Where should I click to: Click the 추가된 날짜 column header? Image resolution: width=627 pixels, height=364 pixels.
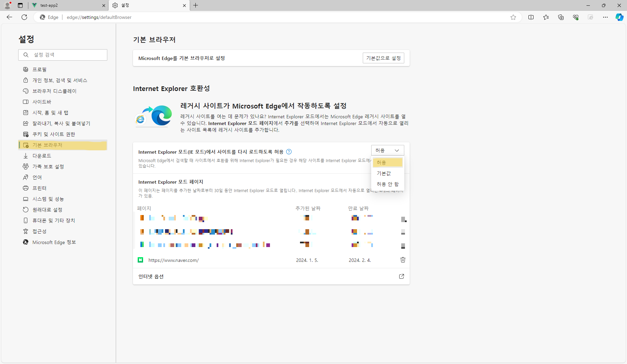tap(308, 208)
